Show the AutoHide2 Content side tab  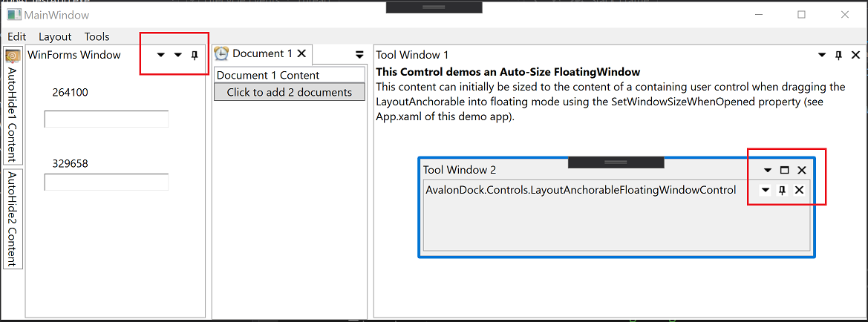coord(13,218)
